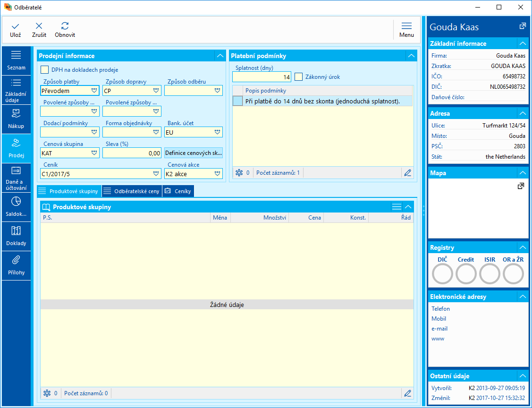Open the Ceník dropdown
The height and width of the screenshot is (408, 532).
(156, 174)
